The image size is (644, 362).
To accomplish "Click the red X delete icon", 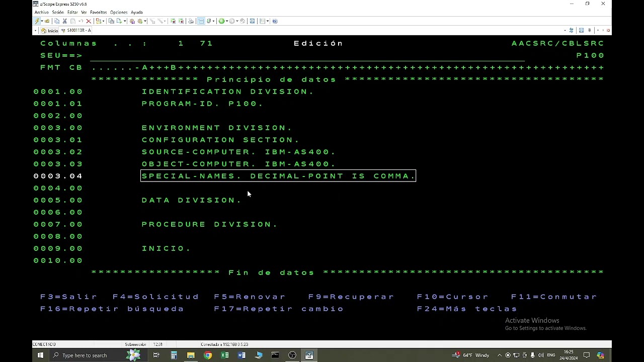I will (x=89, y=21).
